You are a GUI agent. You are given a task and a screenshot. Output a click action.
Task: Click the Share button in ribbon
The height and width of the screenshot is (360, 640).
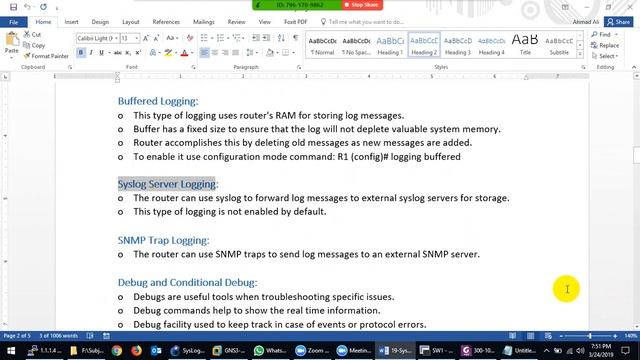(619, 22)
